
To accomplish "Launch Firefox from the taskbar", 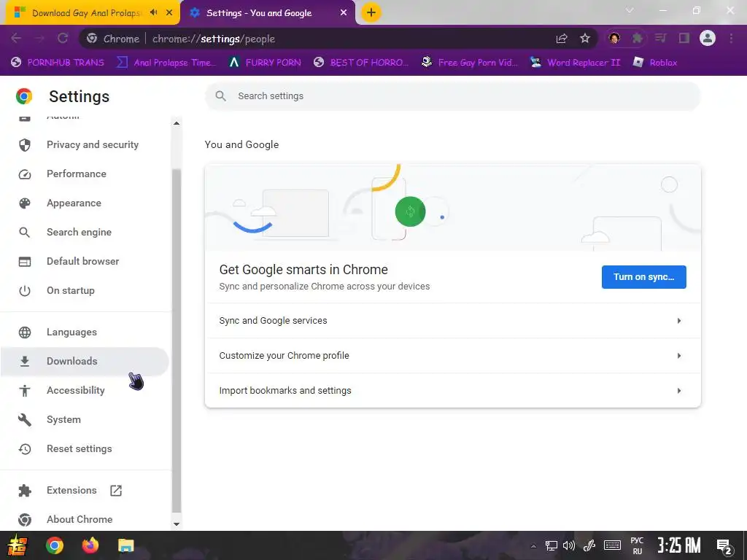I will pos(90,545).
